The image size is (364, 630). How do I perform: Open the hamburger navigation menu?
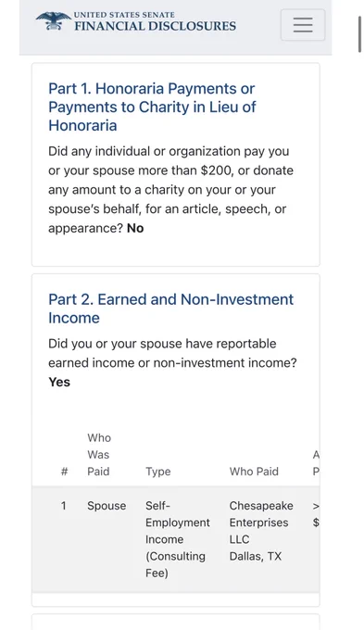pos(303,25)
